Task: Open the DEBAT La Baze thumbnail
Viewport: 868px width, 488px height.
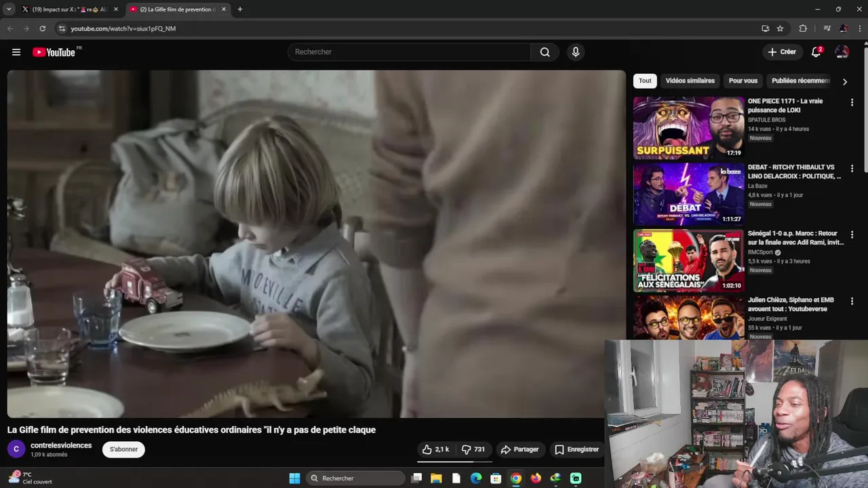Action: click(688, 194)
